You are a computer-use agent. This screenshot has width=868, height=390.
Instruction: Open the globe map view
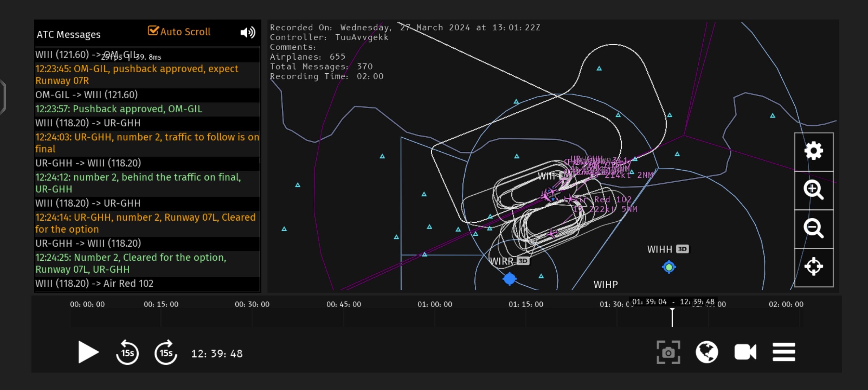coord(707,352)
